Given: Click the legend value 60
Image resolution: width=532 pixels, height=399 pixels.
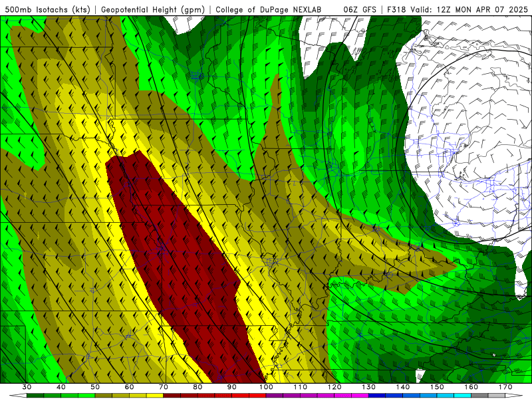Looking at the screenshot, I should click(x=129, y=387).
